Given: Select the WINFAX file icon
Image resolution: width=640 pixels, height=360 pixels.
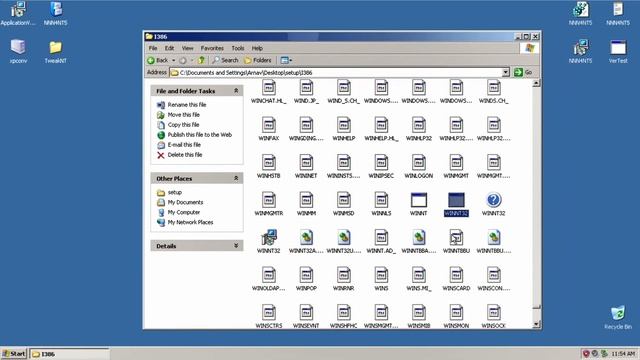Looking at the screenshot, I should coord(269,125).
